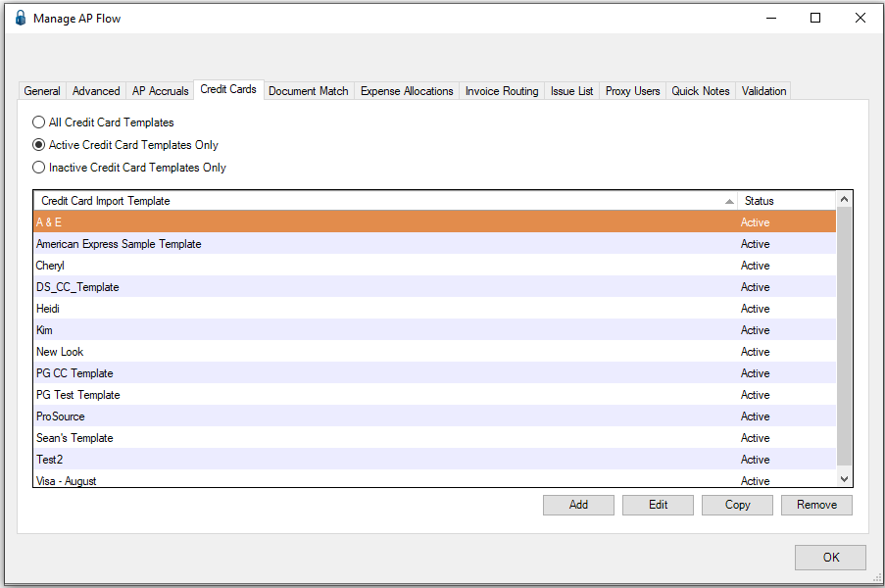The width and height of the screenshot is (885, 588).
Task: Click the Status column header
Action: click(786, 201)
